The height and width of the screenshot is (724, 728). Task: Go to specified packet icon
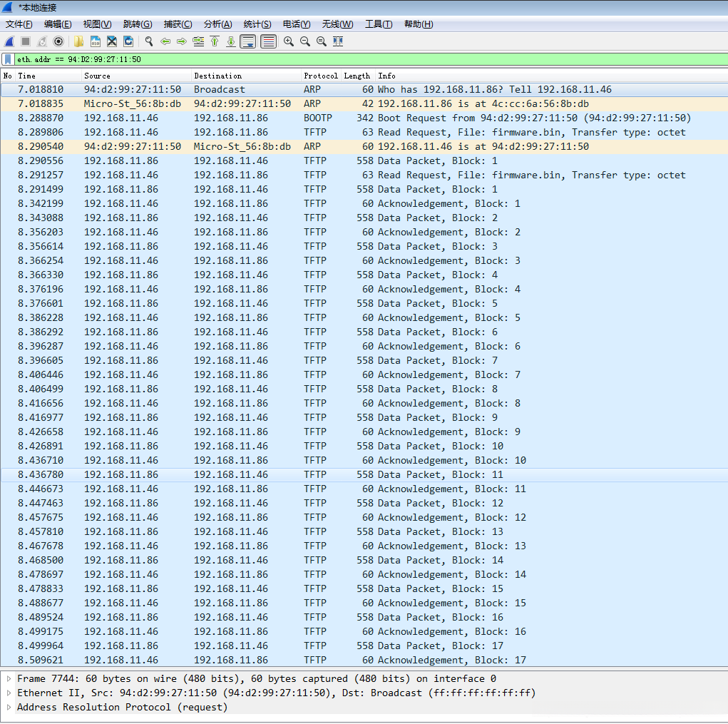(198, 42)
